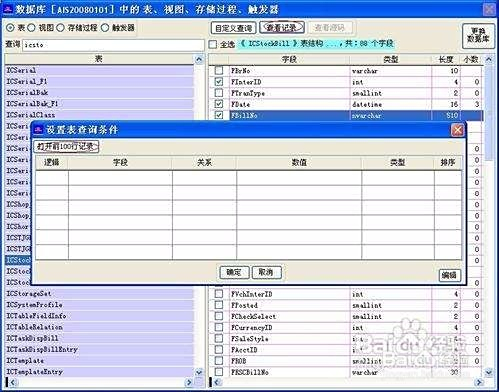This screenshot has width=499, height=392.
Task: Click the dialog title bar icon
Action: 39,129
